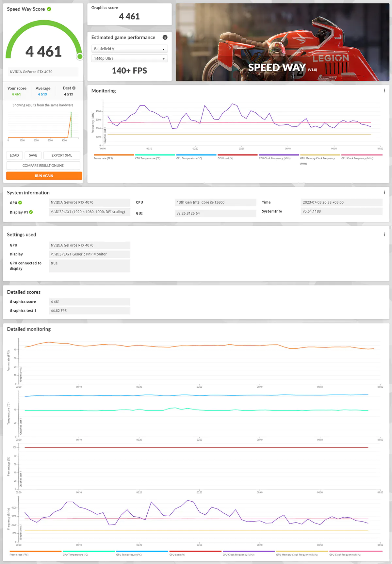Image resolution: width=392 pixels, height=564 pixels.
Task: Open the Settings used three-dot menu
Action: pos(384,234)
